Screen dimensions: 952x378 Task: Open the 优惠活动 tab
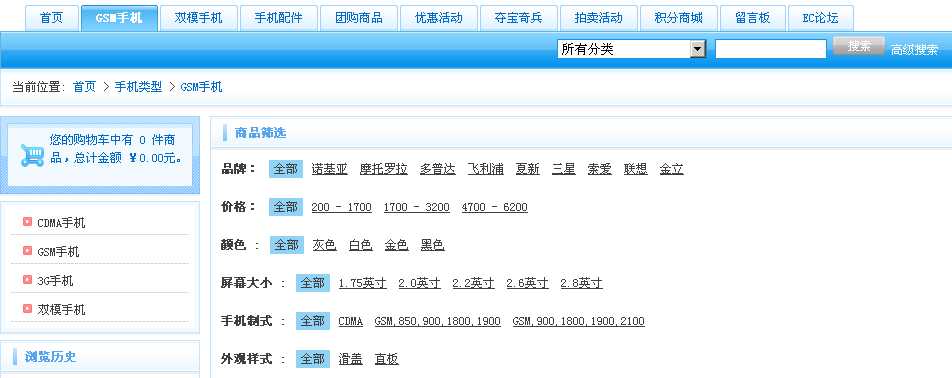[438, 18]
